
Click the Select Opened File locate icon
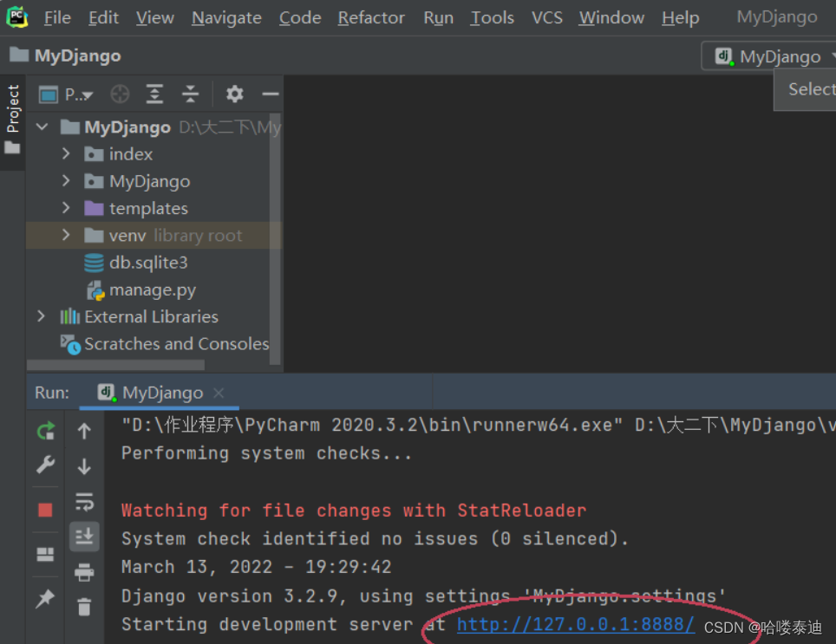(x=120, y=94)
